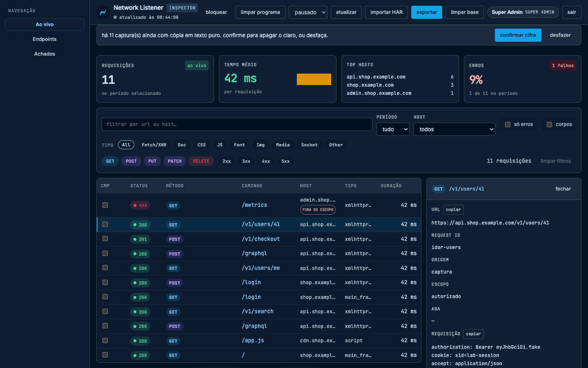Click the 403 status badge
Viewport: 588px width, 368px height.
[140, 205]
